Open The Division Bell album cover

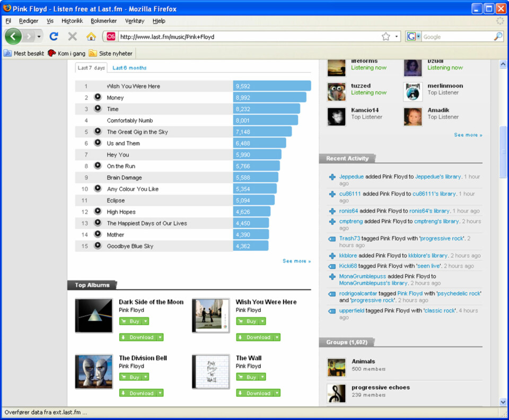tap(94, 372)
